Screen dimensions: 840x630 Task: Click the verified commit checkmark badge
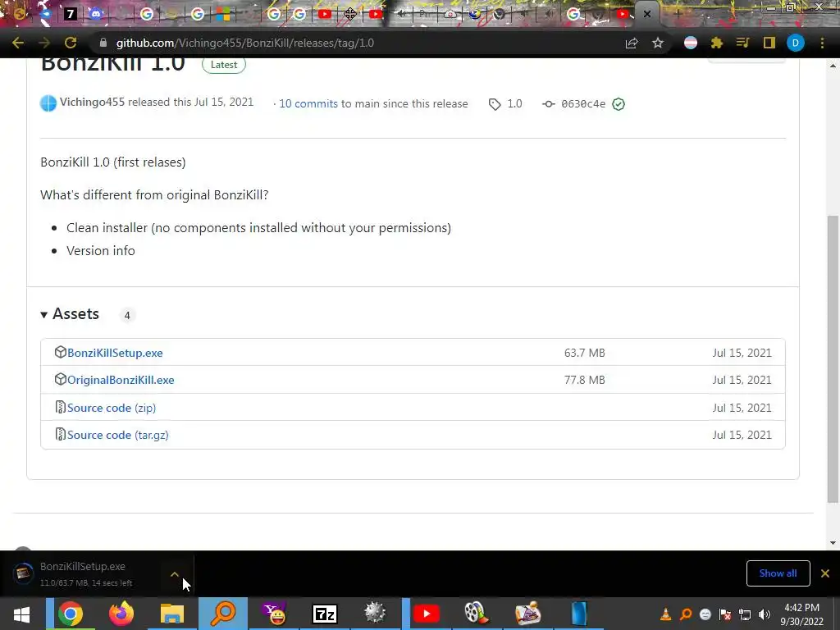click(619, 104)
